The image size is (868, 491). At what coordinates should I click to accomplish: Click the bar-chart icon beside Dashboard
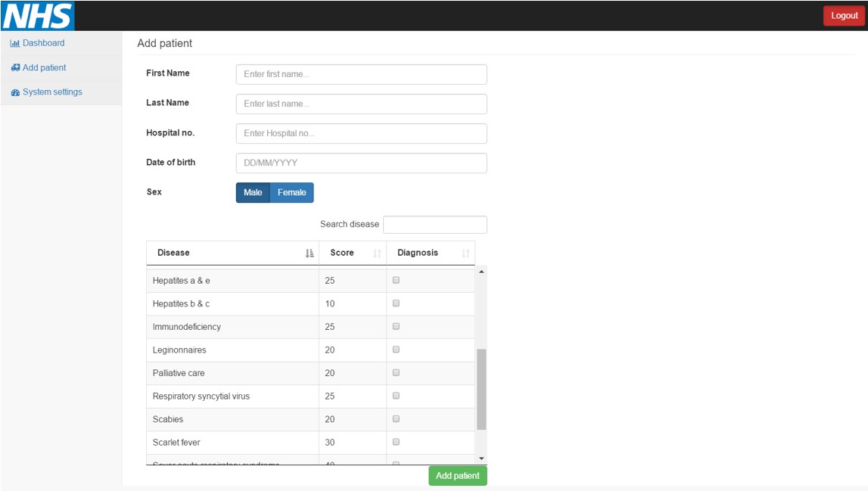[14, 43]
